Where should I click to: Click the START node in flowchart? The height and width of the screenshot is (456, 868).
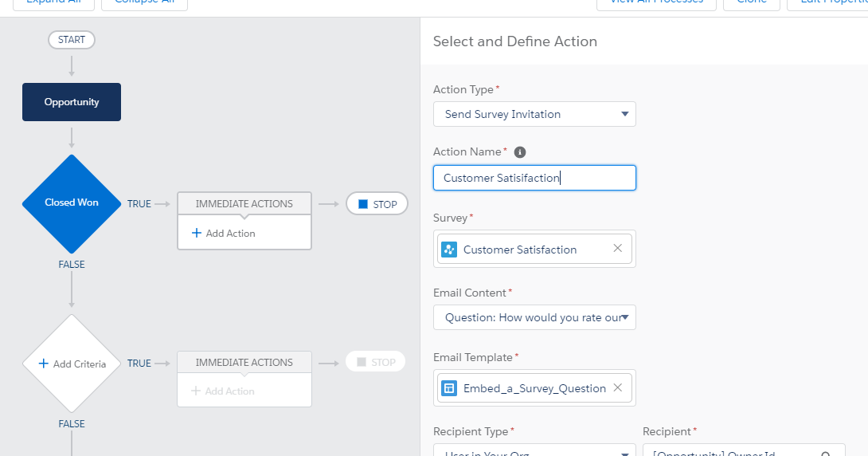[x=72, y=40]
